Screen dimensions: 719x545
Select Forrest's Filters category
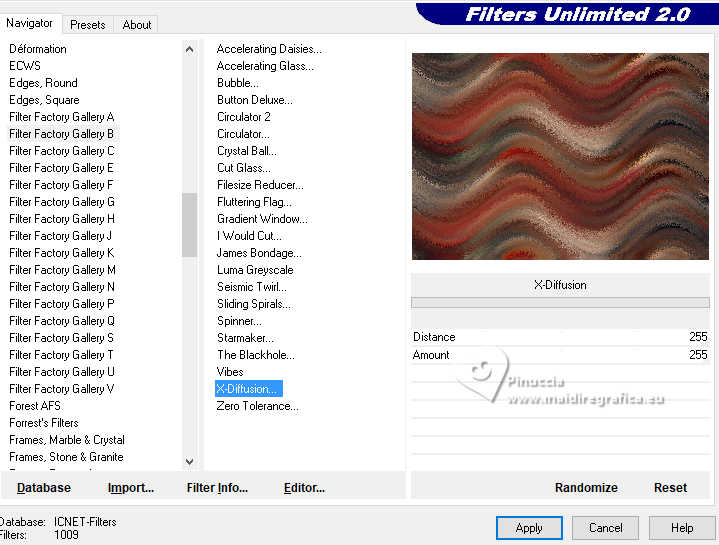[x=44, y=423]
